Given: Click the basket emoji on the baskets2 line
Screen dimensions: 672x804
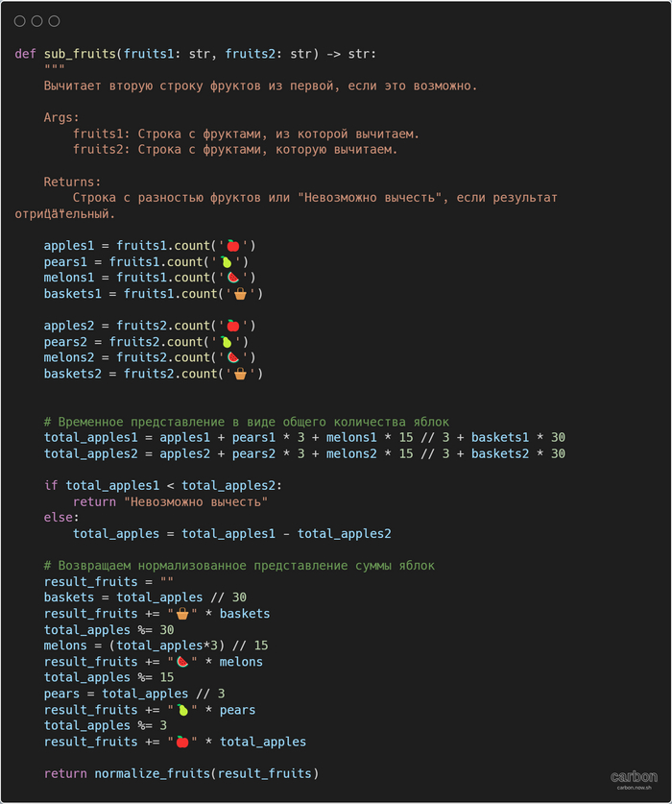Looking at the screenshot, I should (240, 374).
